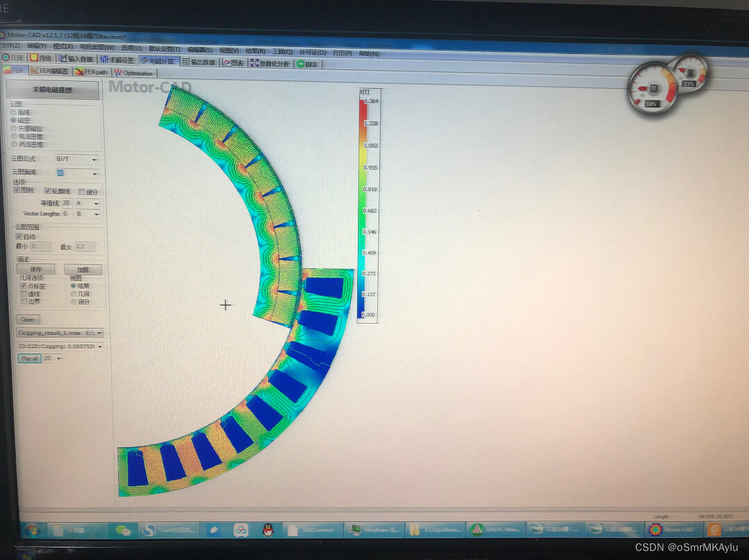749x560 pixels.
Task: Open the 帮助(N) menu
Action: pos(369,53)
